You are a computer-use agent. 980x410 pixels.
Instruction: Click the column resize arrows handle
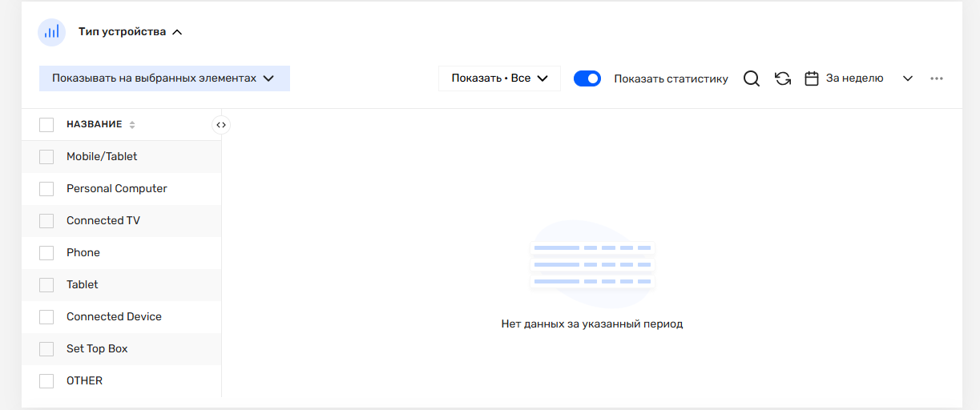tap(221, 125)
